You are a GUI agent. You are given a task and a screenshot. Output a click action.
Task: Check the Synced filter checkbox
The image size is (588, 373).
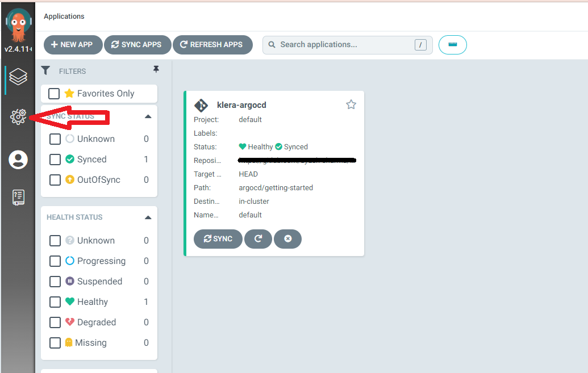(55, 160)
